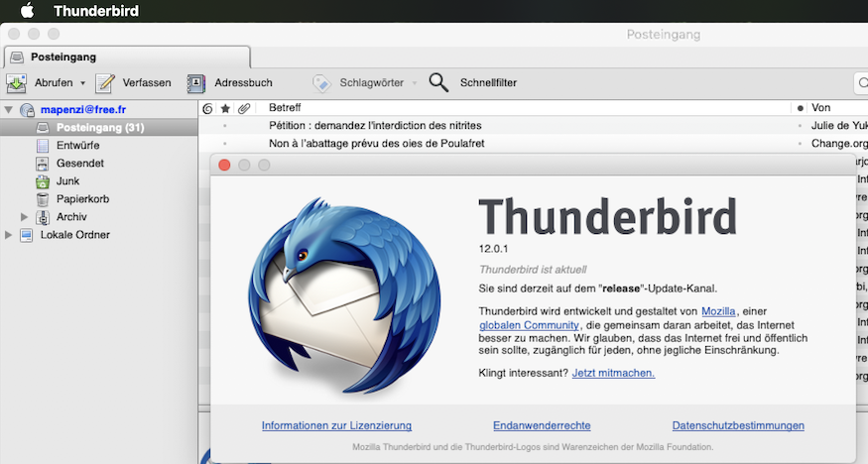The width and height of the screenshot is (868, 464).
Task: Click the Verfassen toolbar label
Action: (x=147, y=82)
